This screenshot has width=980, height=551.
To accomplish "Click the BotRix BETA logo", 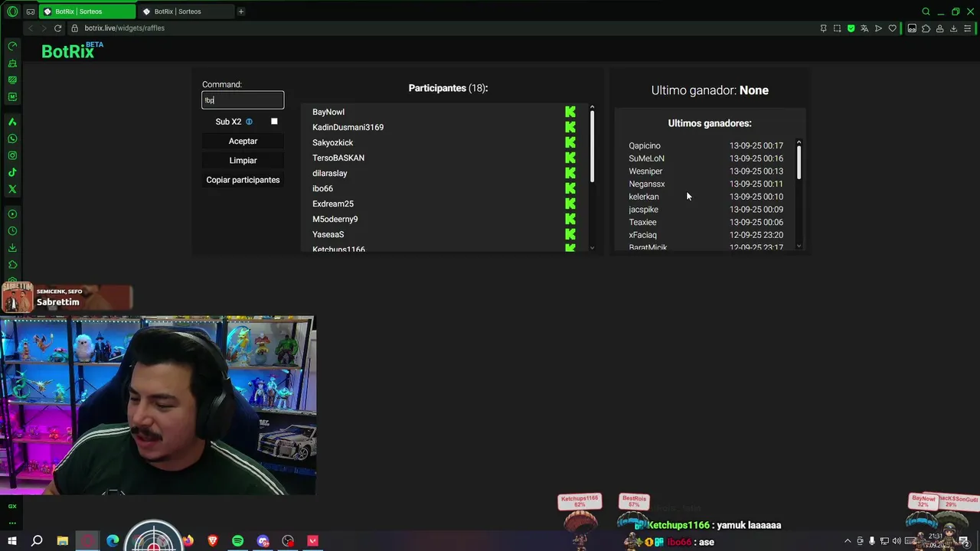I will click(x=72, y=51).
